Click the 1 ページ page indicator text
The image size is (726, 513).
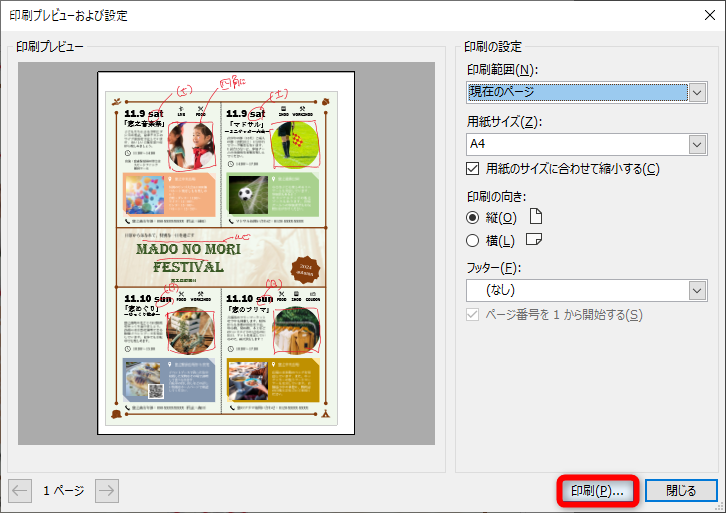click(x=64, y=491)
